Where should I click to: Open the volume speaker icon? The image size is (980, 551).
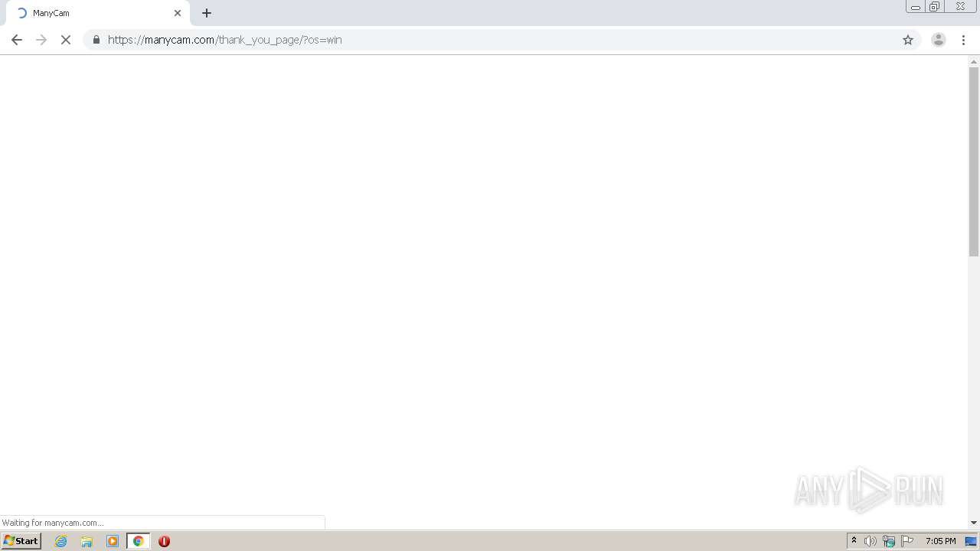(871, 541)
